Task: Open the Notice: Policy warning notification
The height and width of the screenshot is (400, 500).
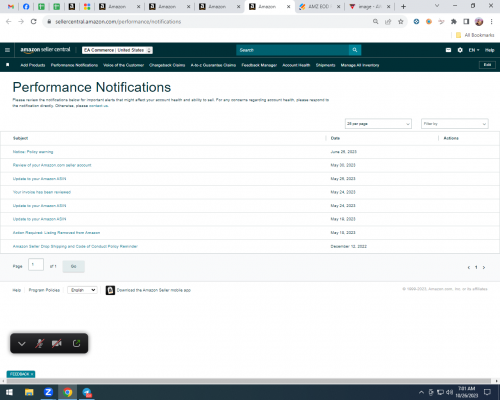Action: tap(33, 152)
